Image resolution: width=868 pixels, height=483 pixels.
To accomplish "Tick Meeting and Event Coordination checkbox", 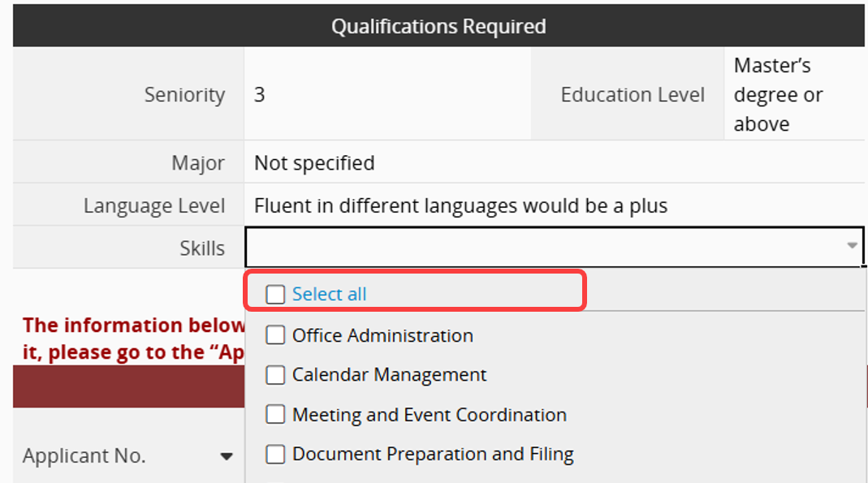I will [276, 415].
